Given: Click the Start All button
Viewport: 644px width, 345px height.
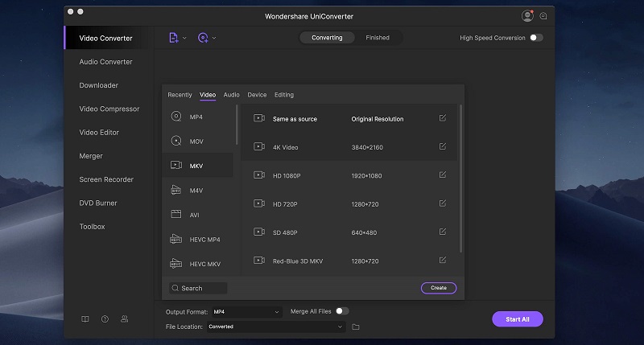Looking at the screenshot, I should click(x=518, y=319).
